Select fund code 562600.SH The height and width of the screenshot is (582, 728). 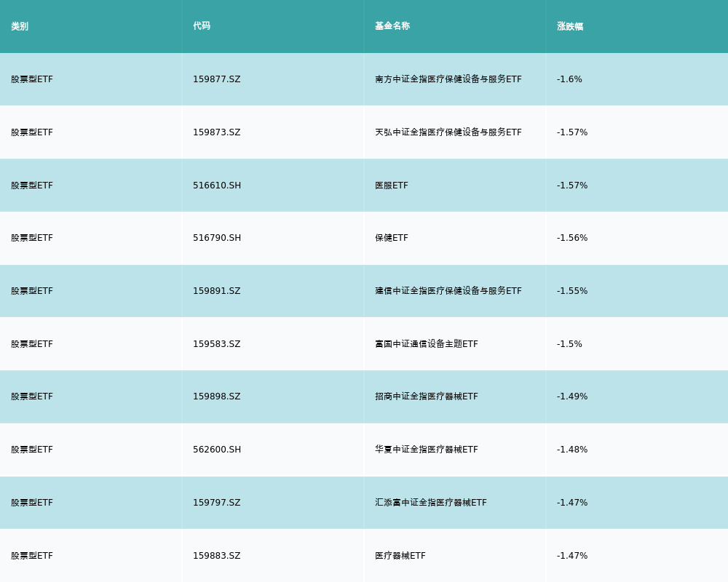(217, 450)
